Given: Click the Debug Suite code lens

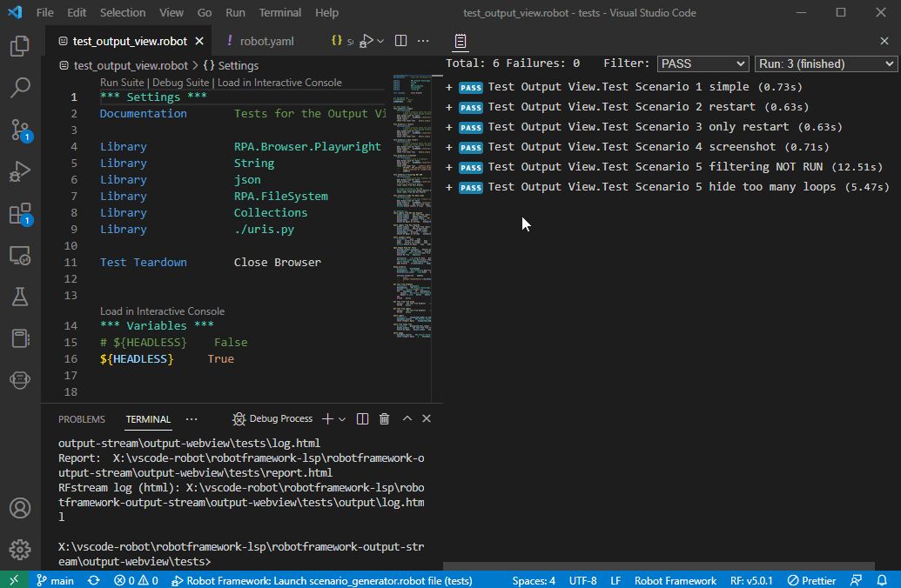Looking at the screenshot, I should pyautogui.click(x=180, y=82).
